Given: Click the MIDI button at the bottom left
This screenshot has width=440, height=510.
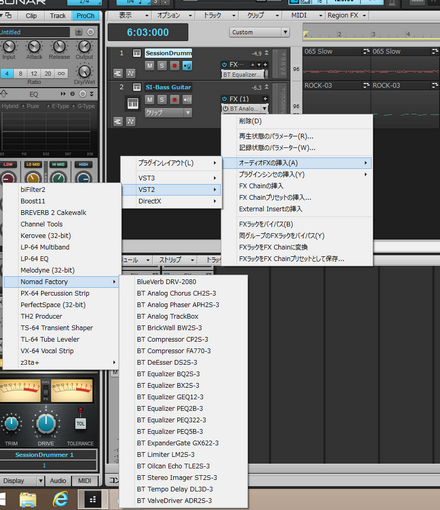Looking at the screenshot, I should (x=84, y=481).
